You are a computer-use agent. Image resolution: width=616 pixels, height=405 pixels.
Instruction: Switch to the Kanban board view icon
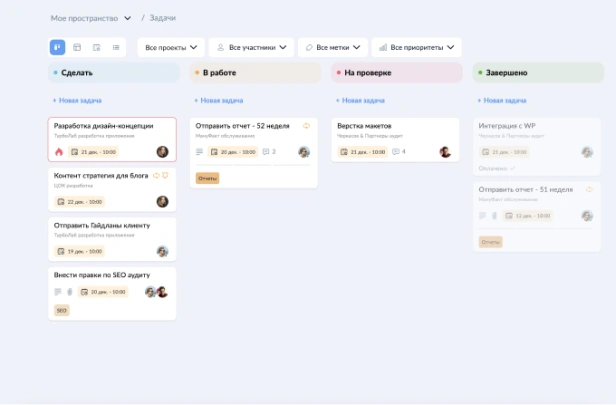coord(57,47)
